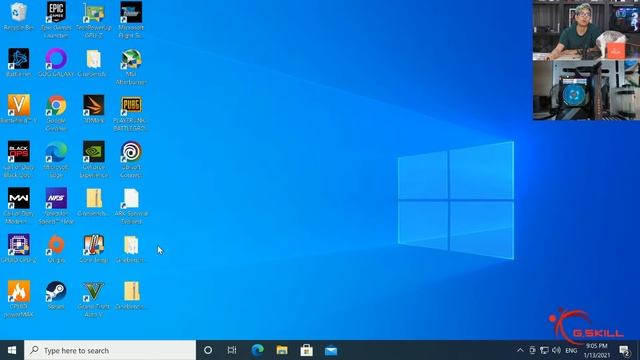The image size is (640, 360).
Task: Select the 3DMark desktop shortcut
Action: coord(93,109)
